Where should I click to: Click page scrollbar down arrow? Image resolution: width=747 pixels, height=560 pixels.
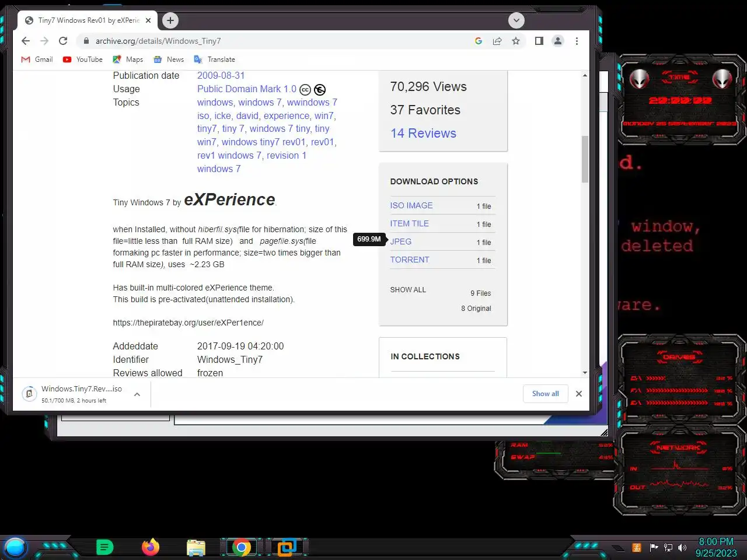[x=585, y=373]
